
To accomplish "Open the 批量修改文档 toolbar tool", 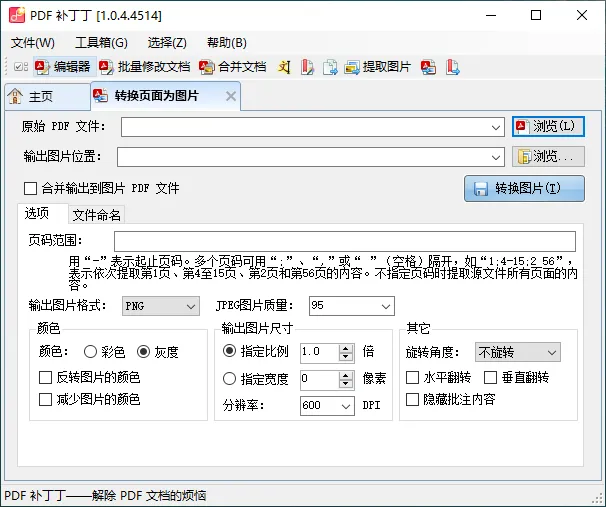I will [145, 67].
